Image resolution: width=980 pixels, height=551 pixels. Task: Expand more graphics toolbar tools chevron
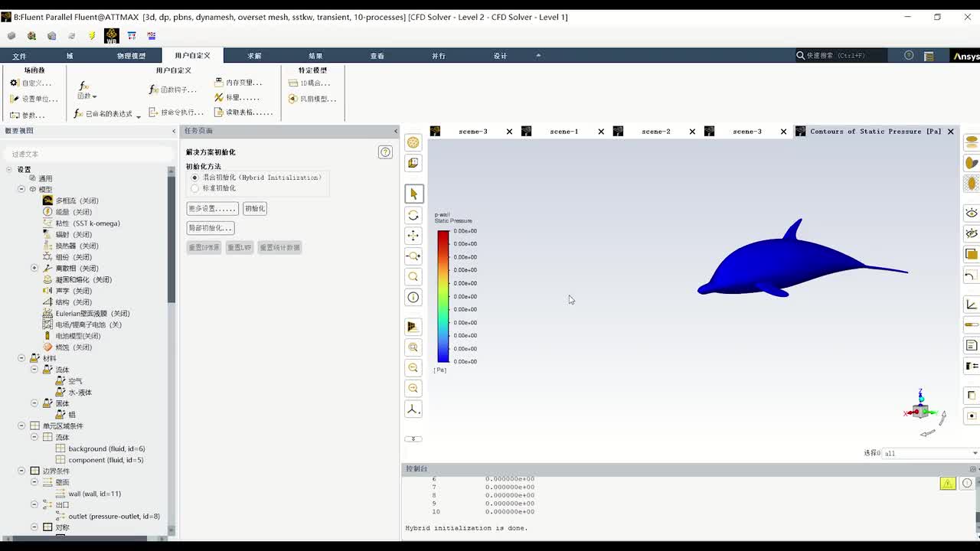tap(413, 439)
